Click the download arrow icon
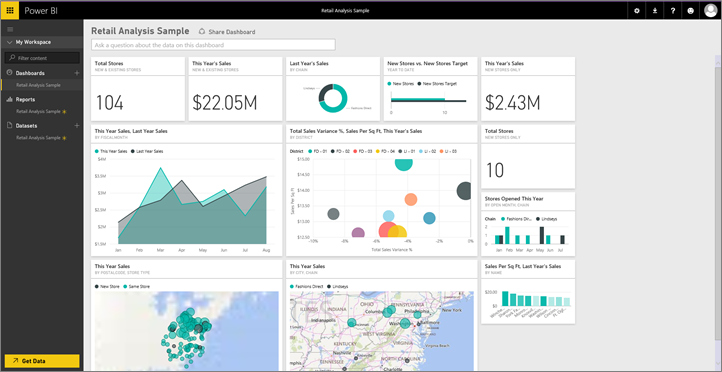The image size is (722, 372). [655, 11]
